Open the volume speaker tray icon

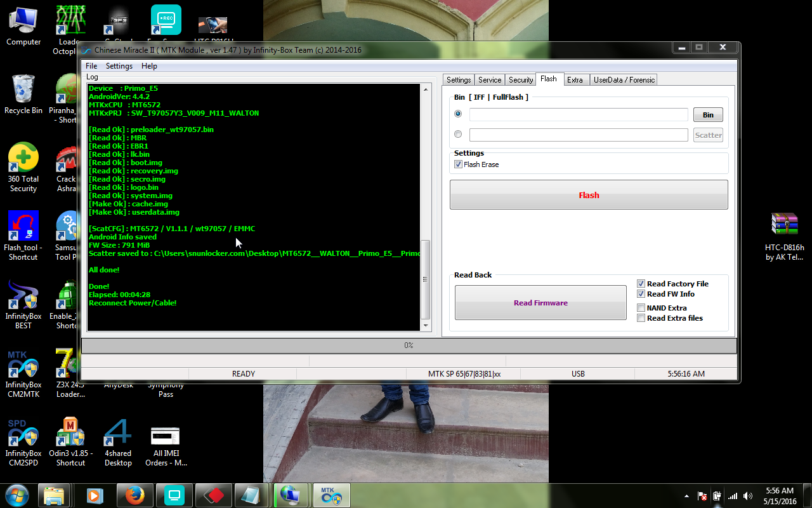(x=748, y=496)
